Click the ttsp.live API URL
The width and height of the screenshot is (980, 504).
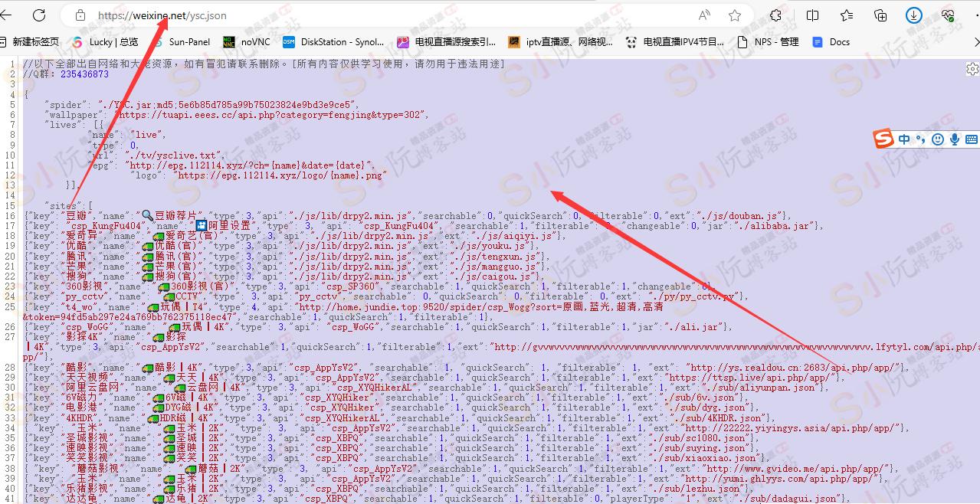pos(751,378)
